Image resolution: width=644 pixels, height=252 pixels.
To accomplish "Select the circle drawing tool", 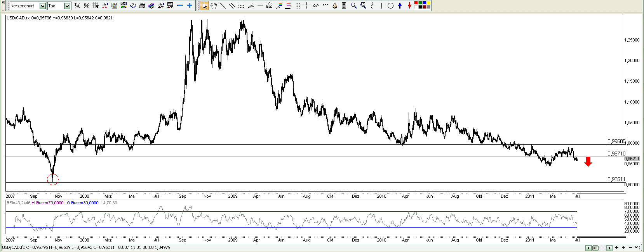I will click(390, 5).
